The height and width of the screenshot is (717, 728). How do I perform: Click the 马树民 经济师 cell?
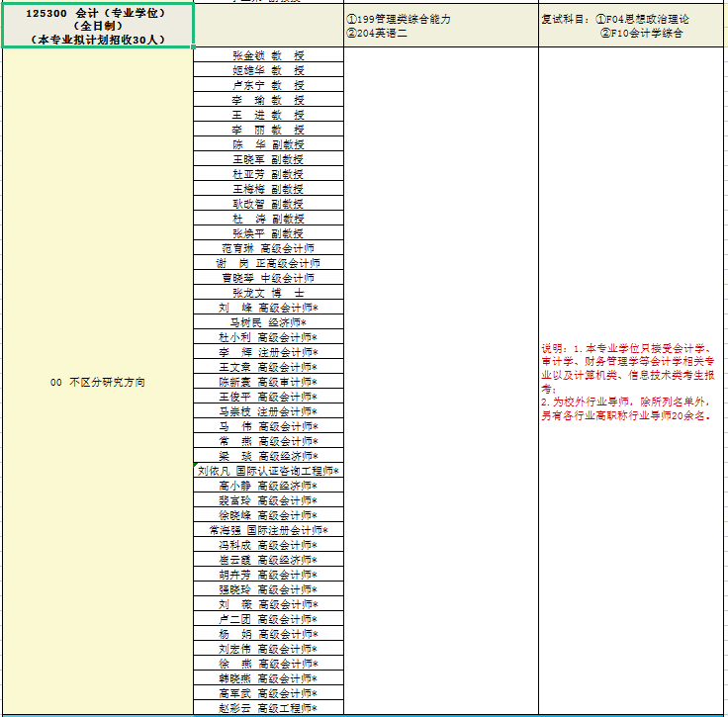click(268, 322)
